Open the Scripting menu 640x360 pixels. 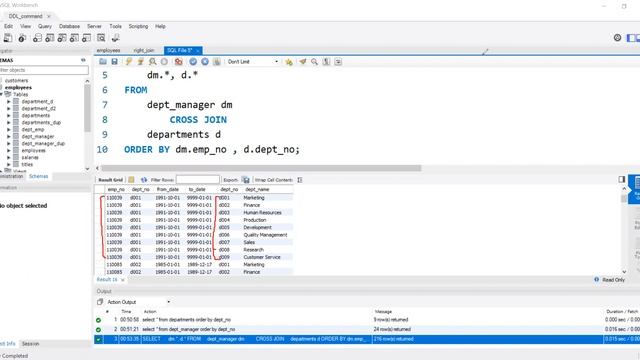click(x=138, y=26)
